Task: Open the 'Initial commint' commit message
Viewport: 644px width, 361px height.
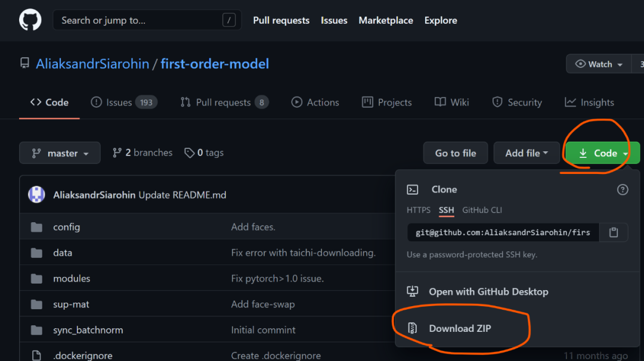Action: click(264, 330)
